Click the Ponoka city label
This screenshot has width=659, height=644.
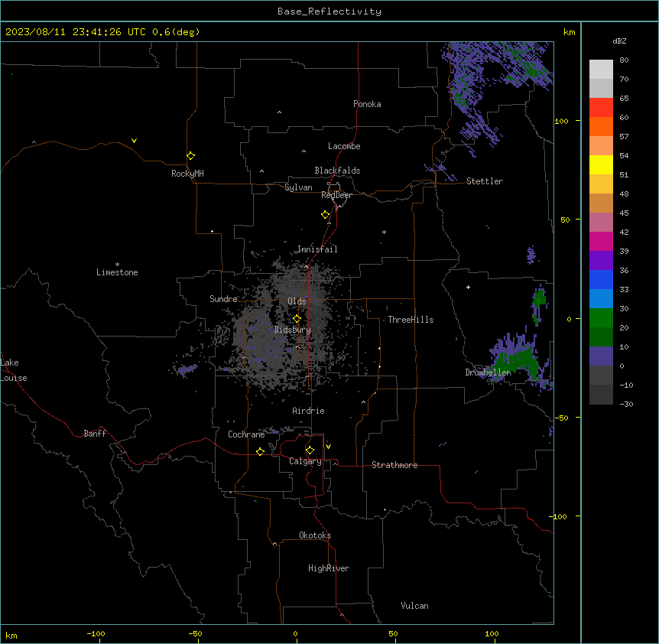coord(367,104)
